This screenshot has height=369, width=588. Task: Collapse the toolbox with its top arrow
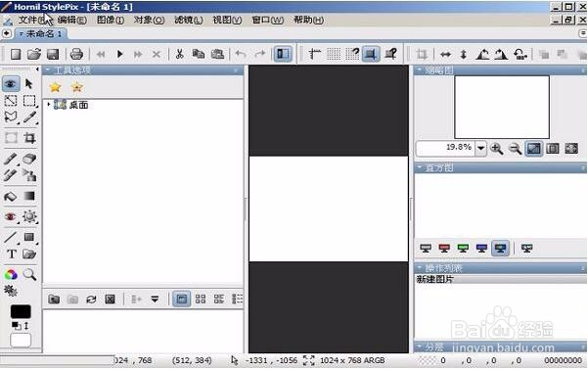tap(37, 69)
